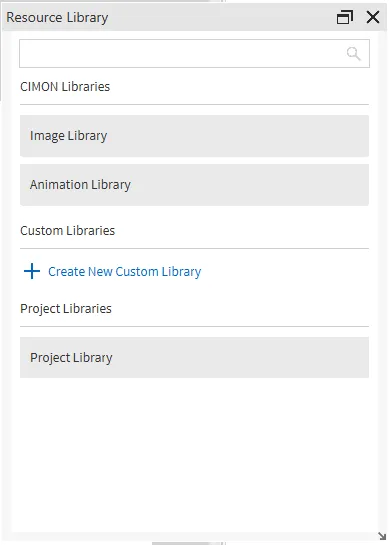
Task: Click the Custom Libraries section heading
Action: click(x=67, y=230)
